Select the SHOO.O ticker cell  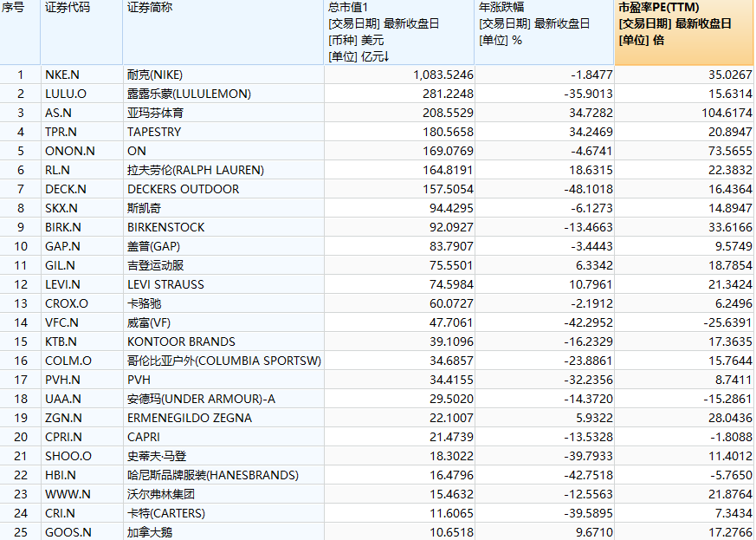(x=82, y=456)
